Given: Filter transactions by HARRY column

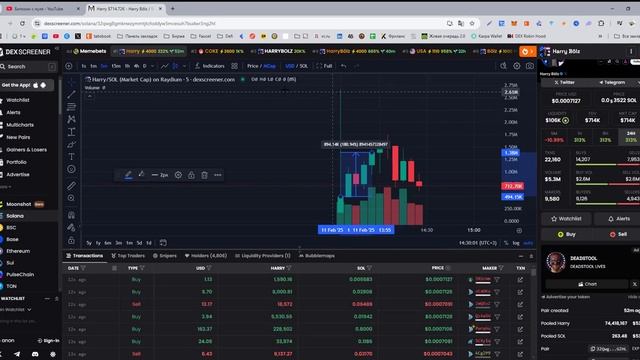Looking at the screenshot, I should (289, 268).
